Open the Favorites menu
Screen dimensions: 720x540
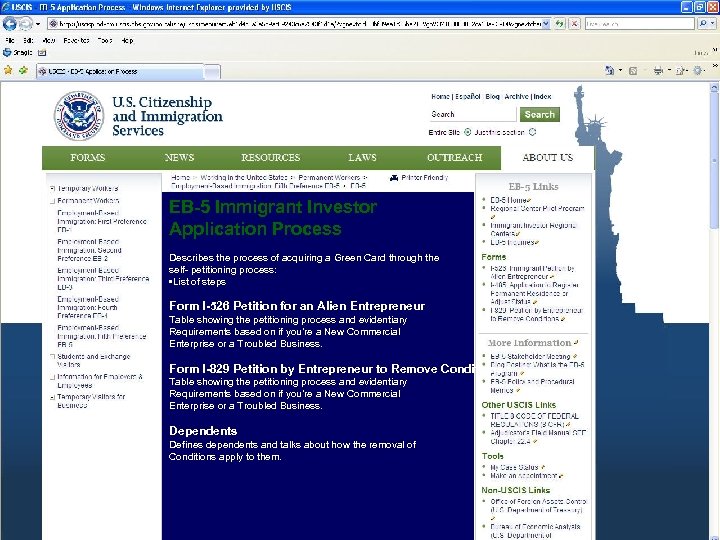point(76,40)
